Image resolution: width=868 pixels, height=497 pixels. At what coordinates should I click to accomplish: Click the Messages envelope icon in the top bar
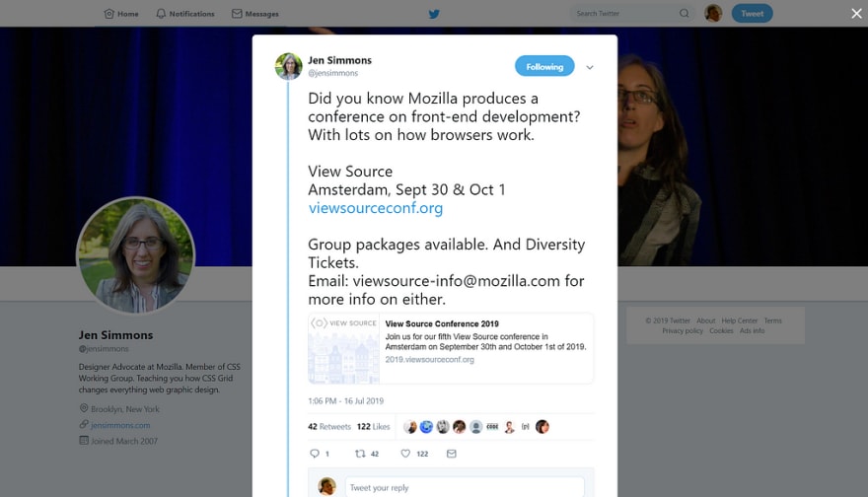[237, 13]
